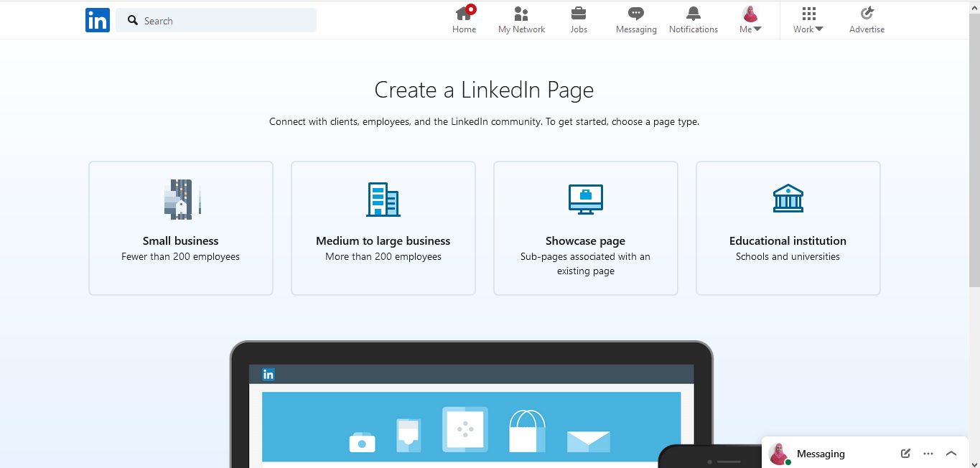Click the Advertise icon

tap(867, 14)
